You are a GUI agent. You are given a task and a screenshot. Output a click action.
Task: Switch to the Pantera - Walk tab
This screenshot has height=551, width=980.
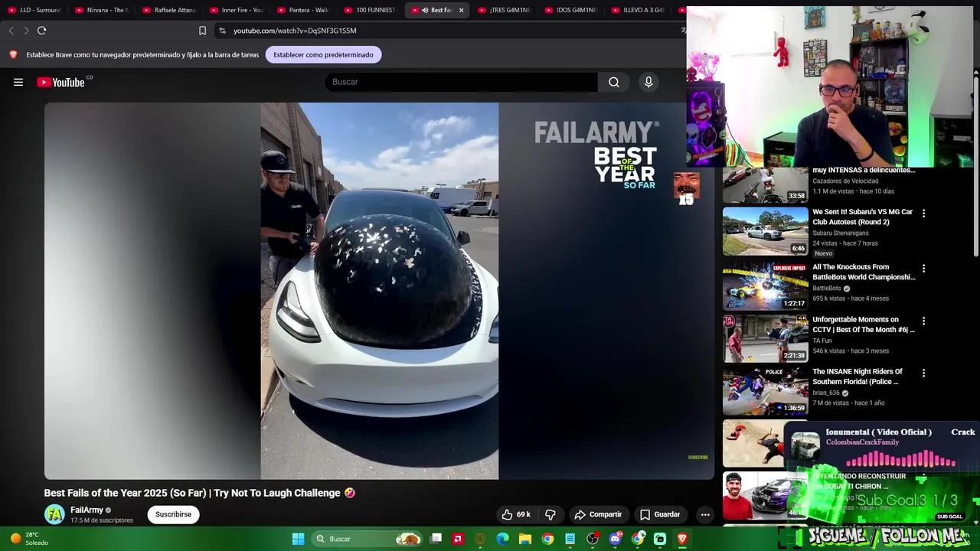pyautogui.click(x=303, y=10)
